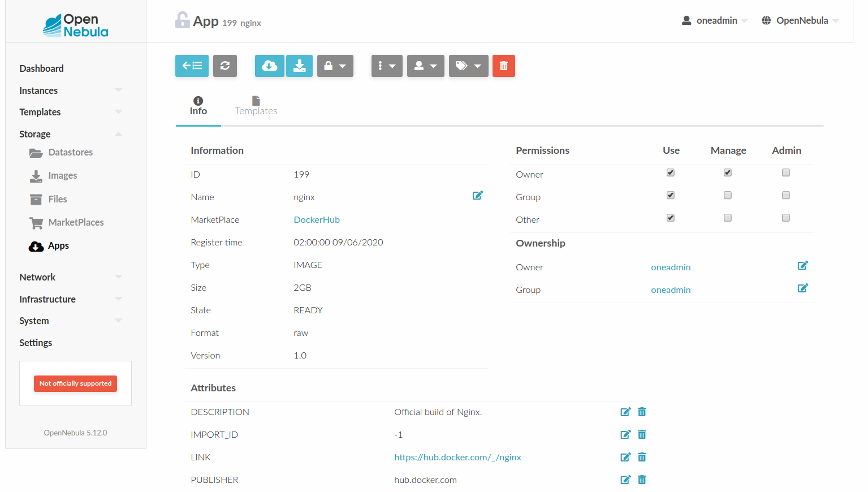Open the OpenNebula zone menu
The image size is (868, 492).
pyautogui.click(x=800, y=20)
